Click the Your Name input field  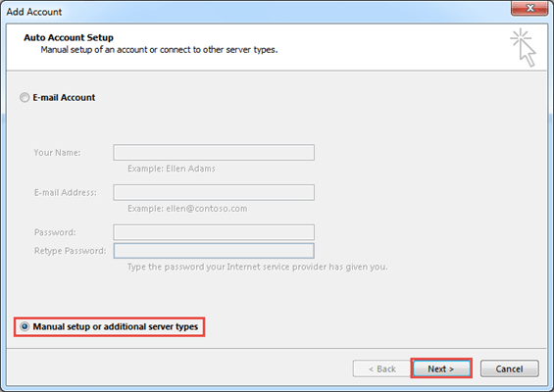click(x=214, y=153)
